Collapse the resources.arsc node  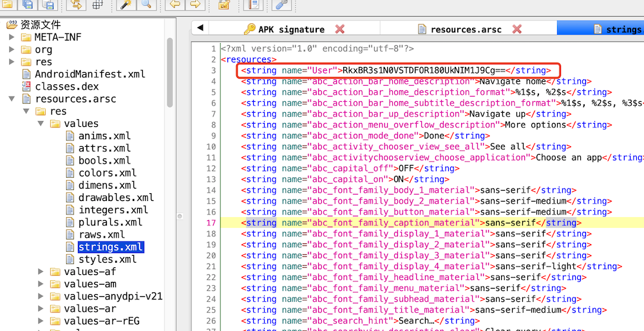(x=12, y=99)
